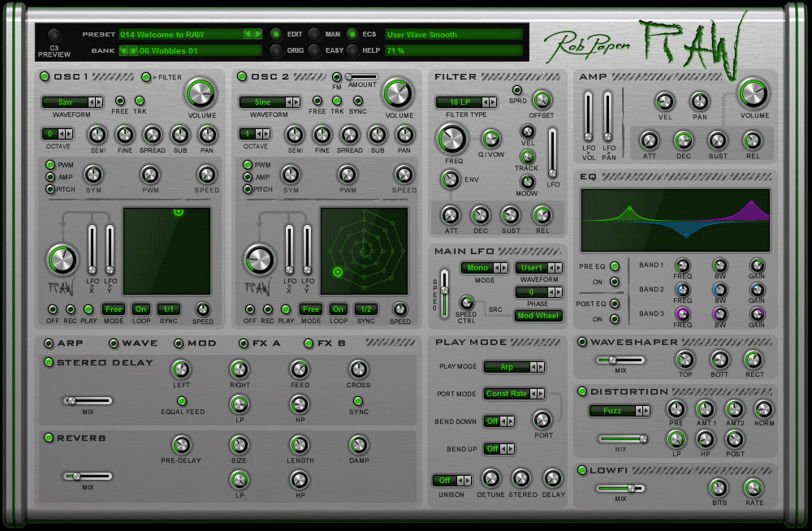Click the LowFi BITS knob
This screenshot has height=531, width=812.
(719, 488)
